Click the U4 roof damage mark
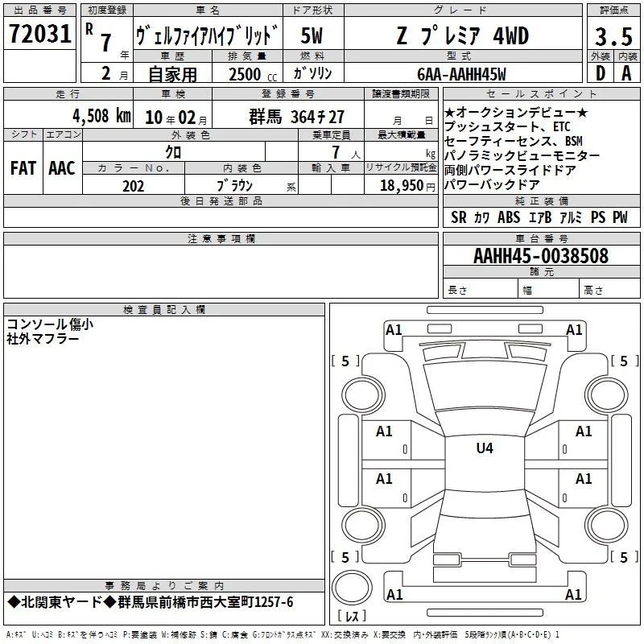Image resolution: width=644 pixels, height=644 pixels. tap(485, 448)
